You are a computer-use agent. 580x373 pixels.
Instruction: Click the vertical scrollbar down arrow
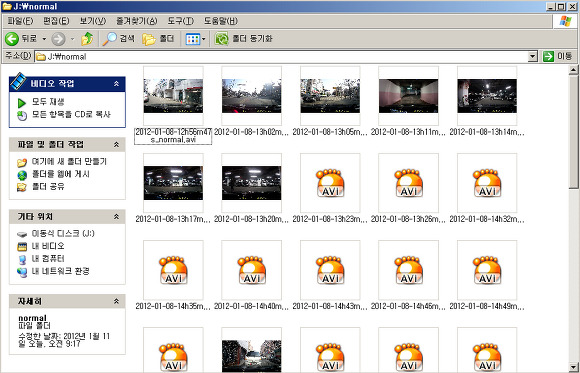[x=573, y=366]
